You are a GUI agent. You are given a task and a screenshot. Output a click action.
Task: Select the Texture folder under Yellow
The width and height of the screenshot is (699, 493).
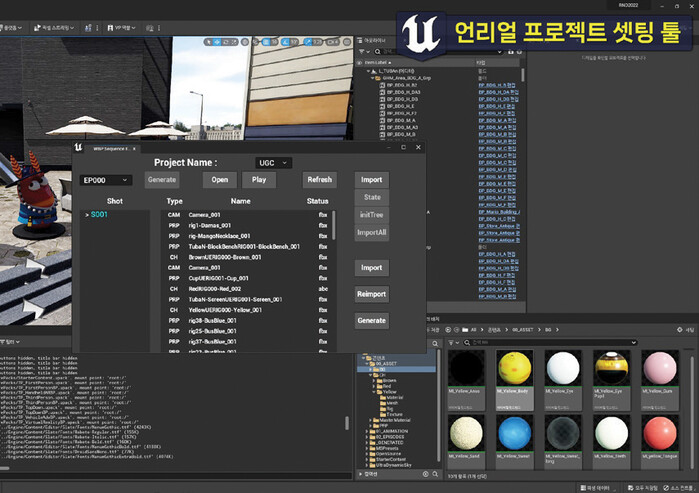pos(391,414)
